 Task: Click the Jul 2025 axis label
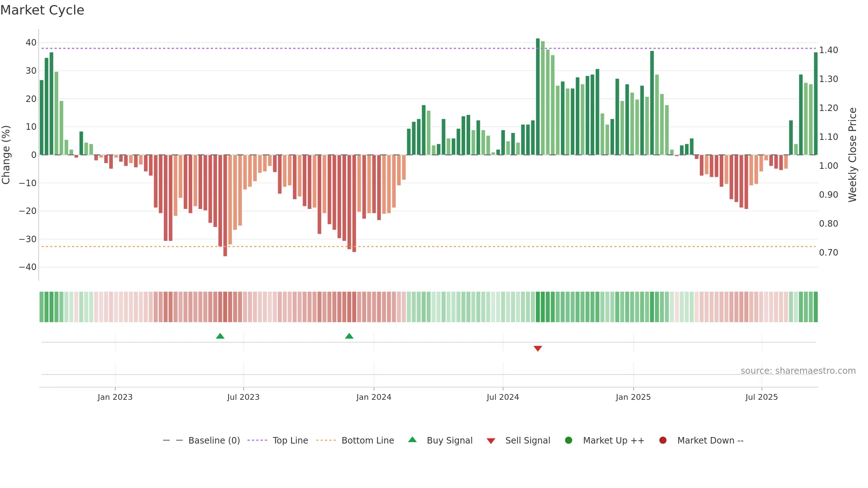pos(762,397)
